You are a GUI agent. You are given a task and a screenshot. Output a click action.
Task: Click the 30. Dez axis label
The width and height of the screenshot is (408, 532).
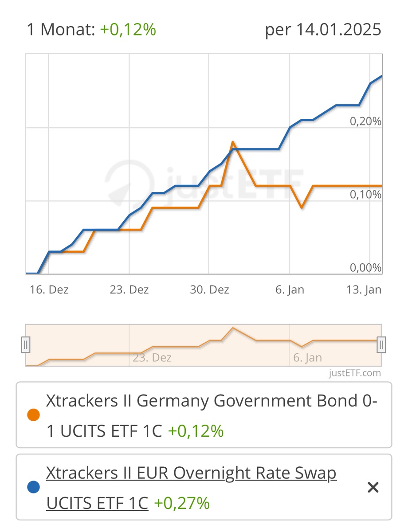click(209, 290)
